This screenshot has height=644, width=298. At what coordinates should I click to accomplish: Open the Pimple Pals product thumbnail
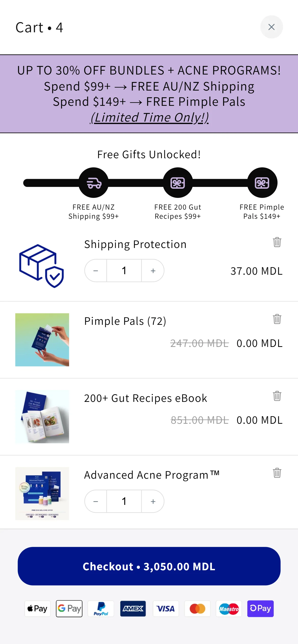pos(42,340)
